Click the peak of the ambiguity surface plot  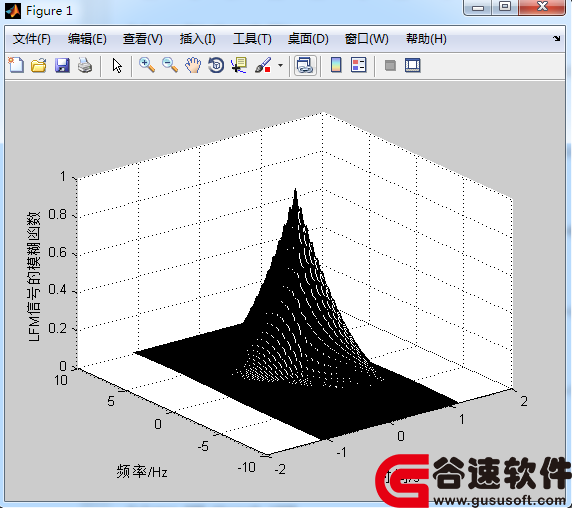[295, 190]
